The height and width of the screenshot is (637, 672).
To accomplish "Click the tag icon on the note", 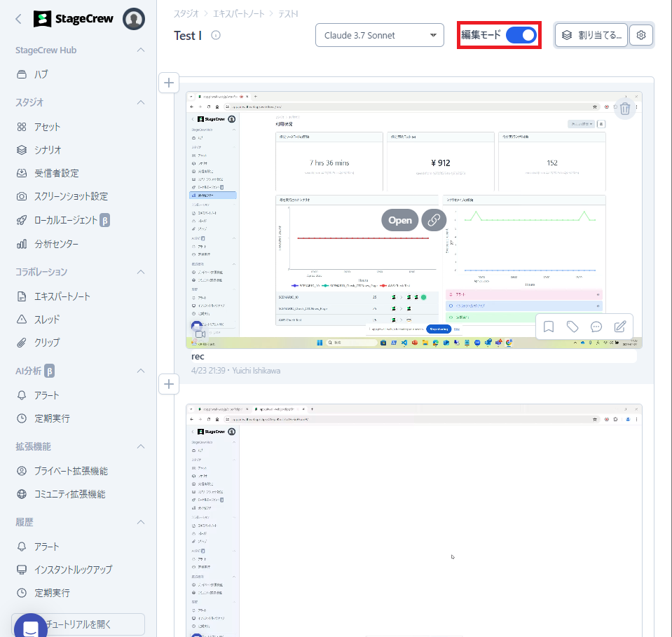I will click(x=572, y=327).
